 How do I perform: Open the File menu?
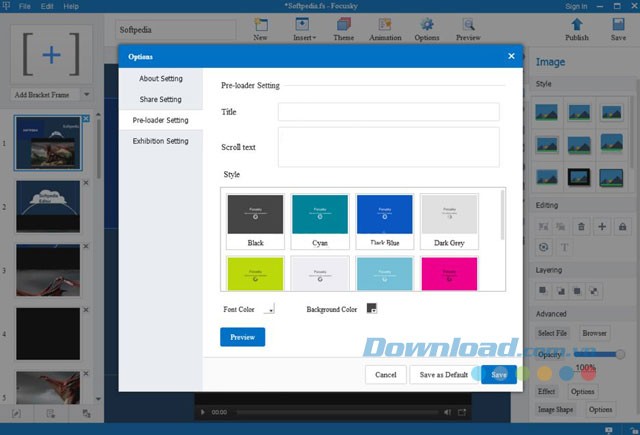tap(24, 6)
